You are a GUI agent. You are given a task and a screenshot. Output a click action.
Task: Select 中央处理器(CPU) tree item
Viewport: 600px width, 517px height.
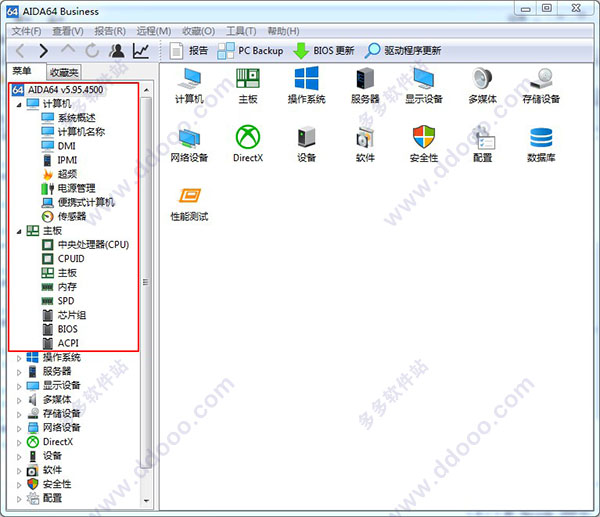(x=85, y=245)
